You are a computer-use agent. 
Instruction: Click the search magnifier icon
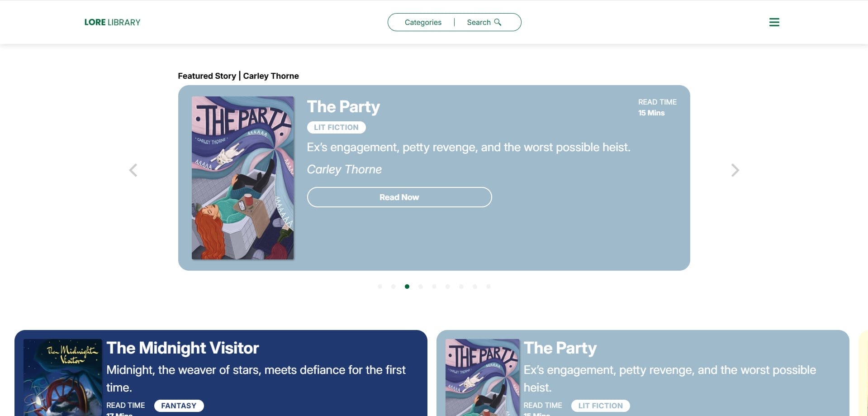click(x=498, y=22)
